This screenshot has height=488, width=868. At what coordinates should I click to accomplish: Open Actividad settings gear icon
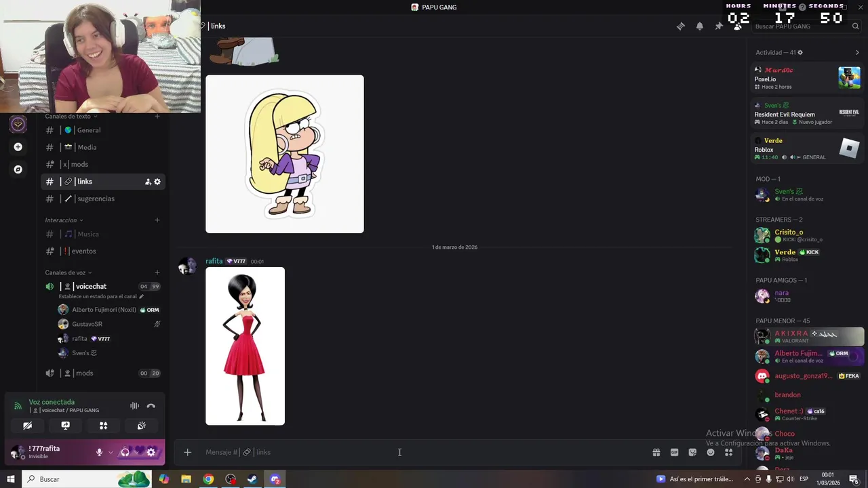tap(800, 52)
